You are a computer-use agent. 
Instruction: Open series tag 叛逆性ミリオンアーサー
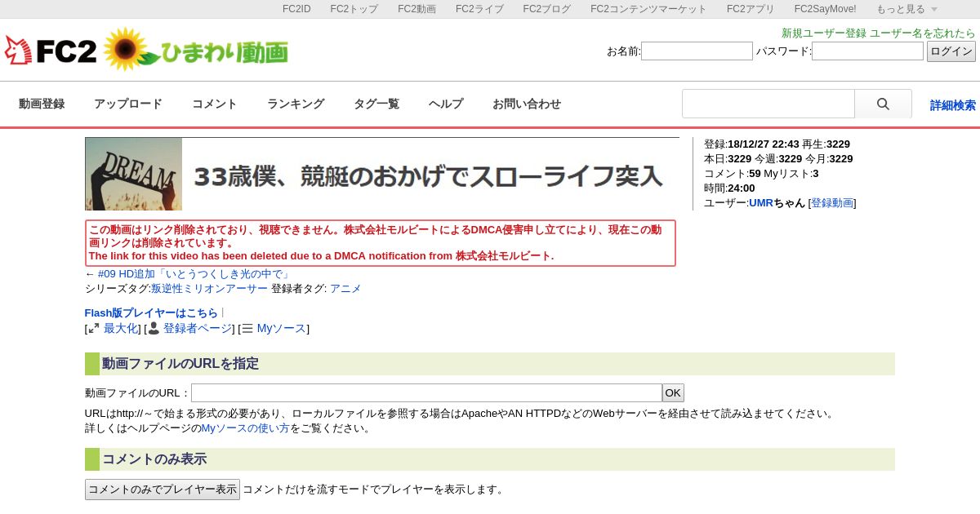(x=209, y=288)
